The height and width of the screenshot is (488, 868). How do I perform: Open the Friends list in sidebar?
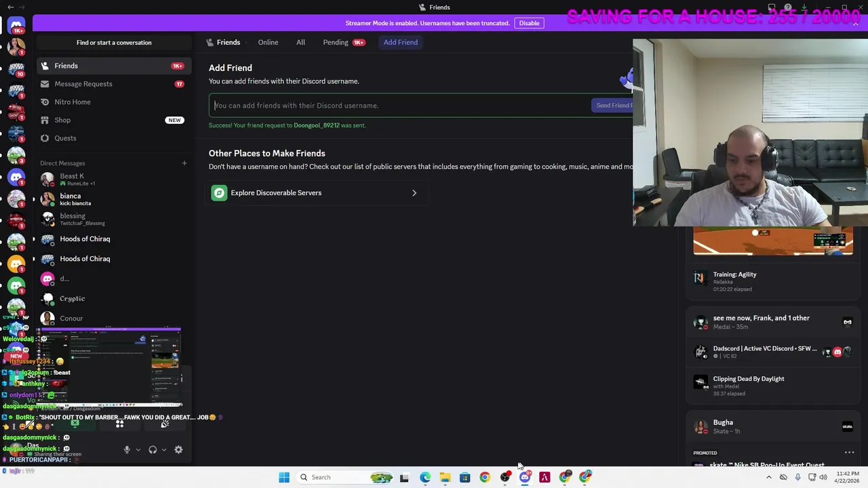coord(113,66)
